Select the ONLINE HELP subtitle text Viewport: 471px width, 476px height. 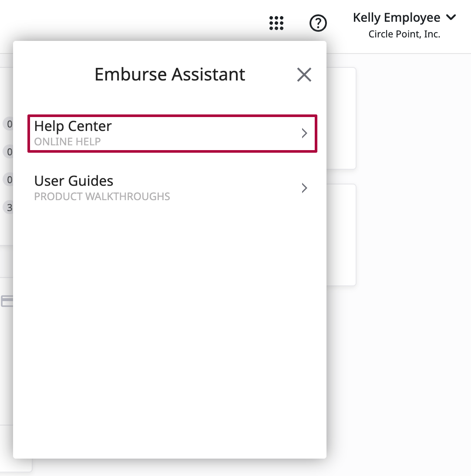coord(67,142)
